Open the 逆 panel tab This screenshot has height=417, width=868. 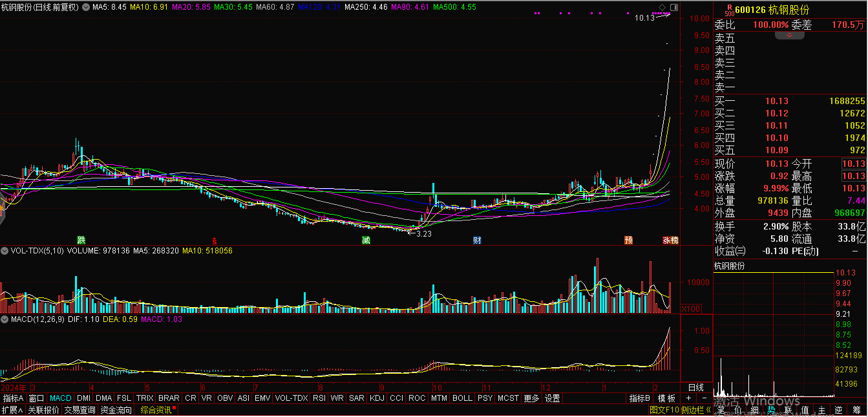click(x=838, y=410)
